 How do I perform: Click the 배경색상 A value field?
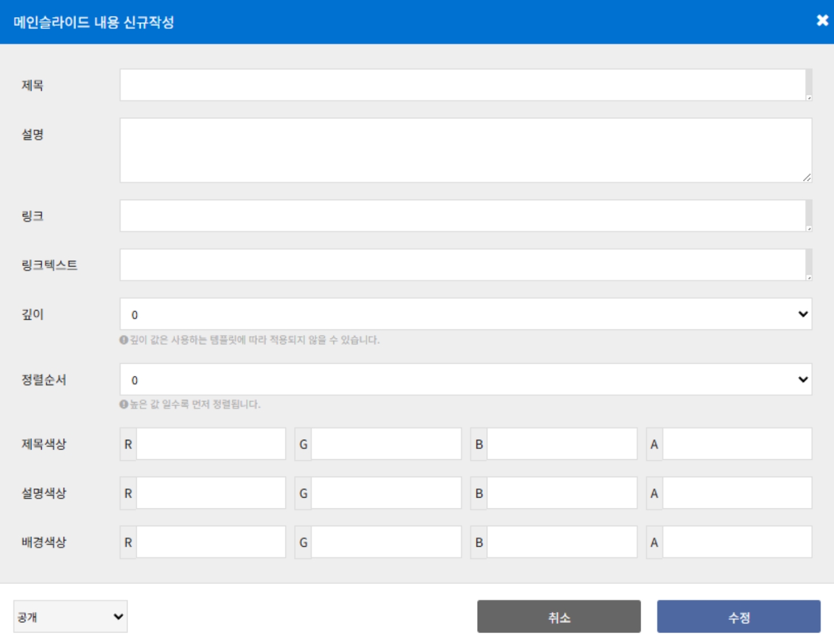(x=737, y=542)
